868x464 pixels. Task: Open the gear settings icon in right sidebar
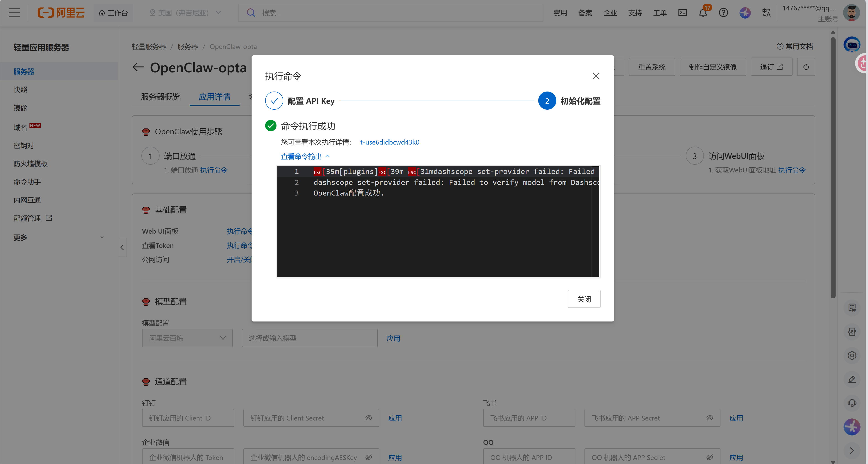852,355
